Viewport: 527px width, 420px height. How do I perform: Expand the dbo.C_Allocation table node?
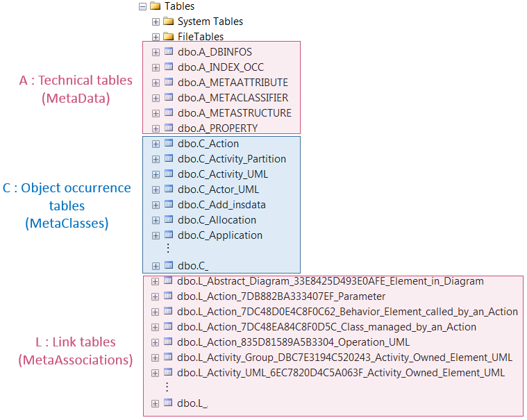156,220
